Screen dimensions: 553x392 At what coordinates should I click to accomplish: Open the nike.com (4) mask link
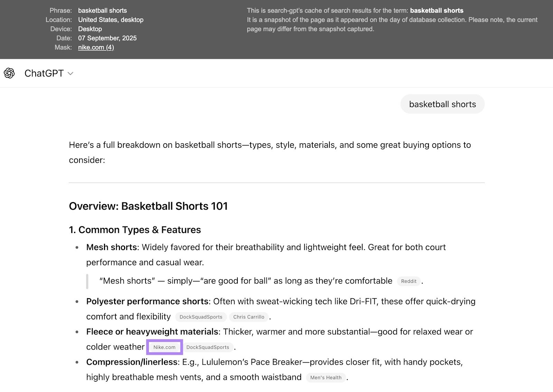[x=96, y=47]
